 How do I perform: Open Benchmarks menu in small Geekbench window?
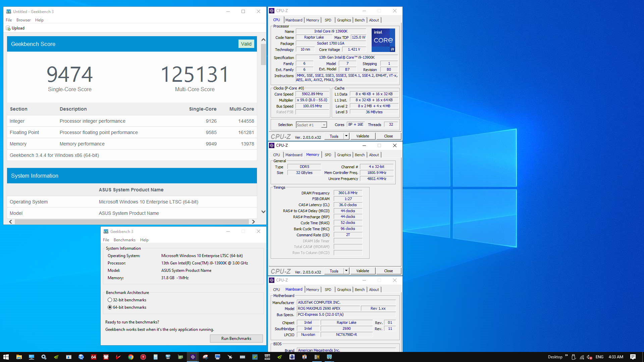coord(124,240)
